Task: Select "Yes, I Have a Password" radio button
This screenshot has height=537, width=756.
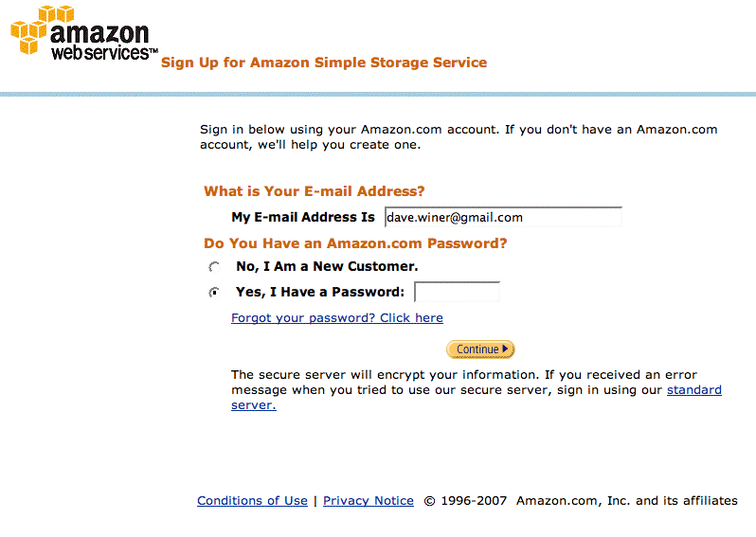Action: tap(214, 293)
